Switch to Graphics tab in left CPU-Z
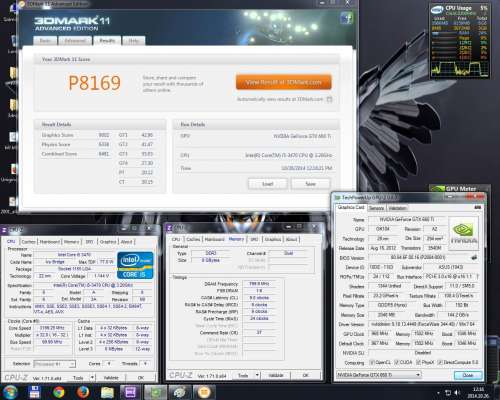Image resolution: width=500 pixels, height=400 pixels. [108, 242]
